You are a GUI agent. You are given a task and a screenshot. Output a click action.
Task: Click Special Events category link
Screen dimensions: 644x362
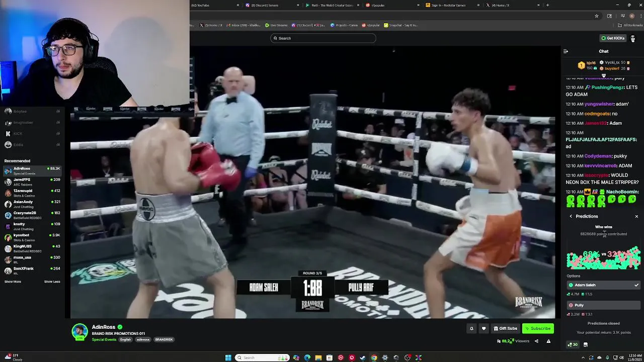[x=104, y=339]
